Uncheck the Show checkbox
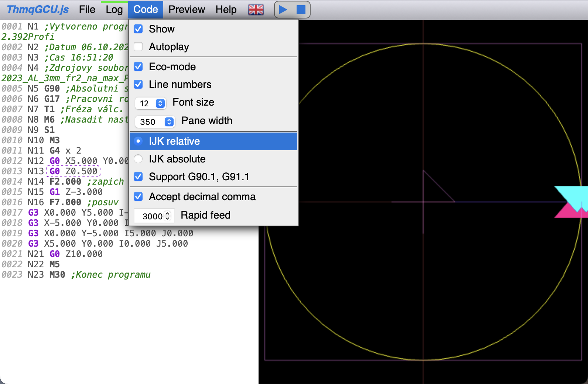588x384 pixels. tap(139, 29)
